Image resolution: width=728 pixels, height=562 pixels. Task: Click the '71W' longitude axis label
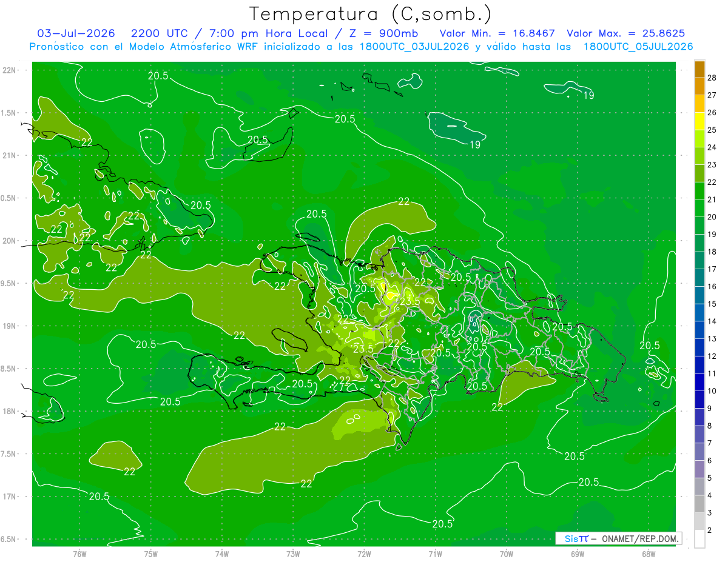pyautogui.click(x=435, y=554)
